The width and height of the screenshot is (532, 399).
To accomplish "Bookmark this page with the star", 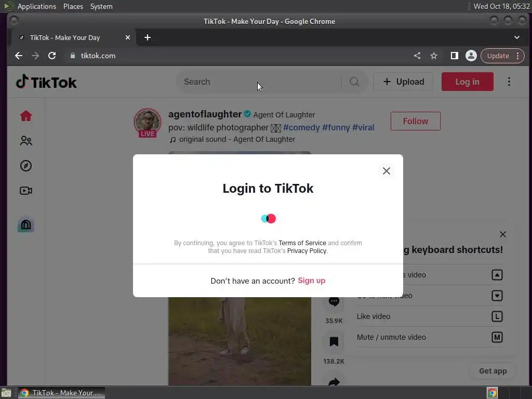I will point(434,56).
